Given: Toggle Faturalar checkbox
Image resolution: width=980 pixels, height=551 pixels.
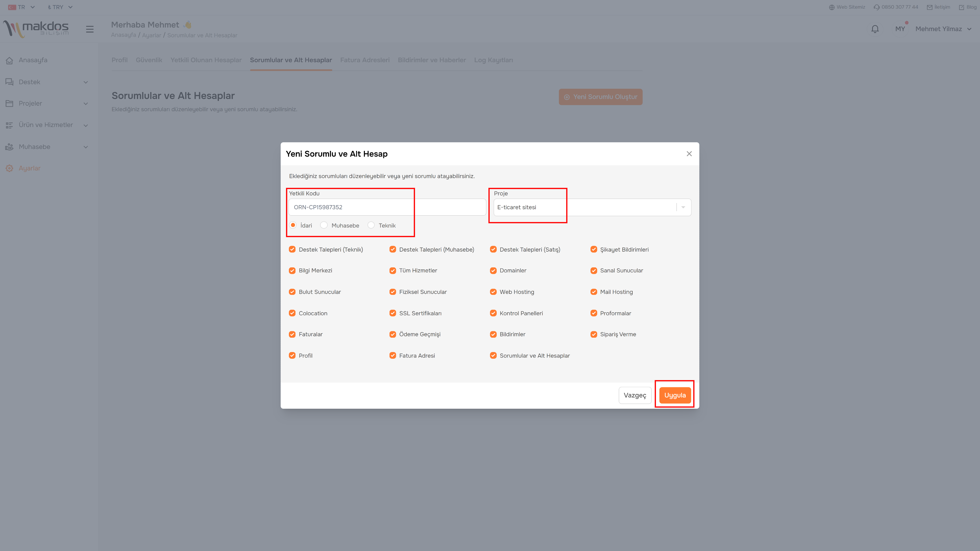Looking at the screenshot, I should tap(292, 334).
